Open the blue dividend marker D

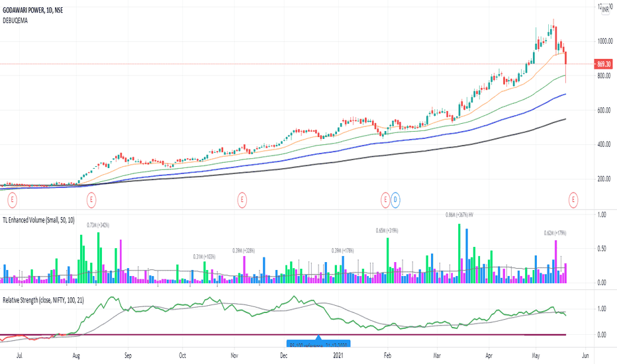click(395, 200)
